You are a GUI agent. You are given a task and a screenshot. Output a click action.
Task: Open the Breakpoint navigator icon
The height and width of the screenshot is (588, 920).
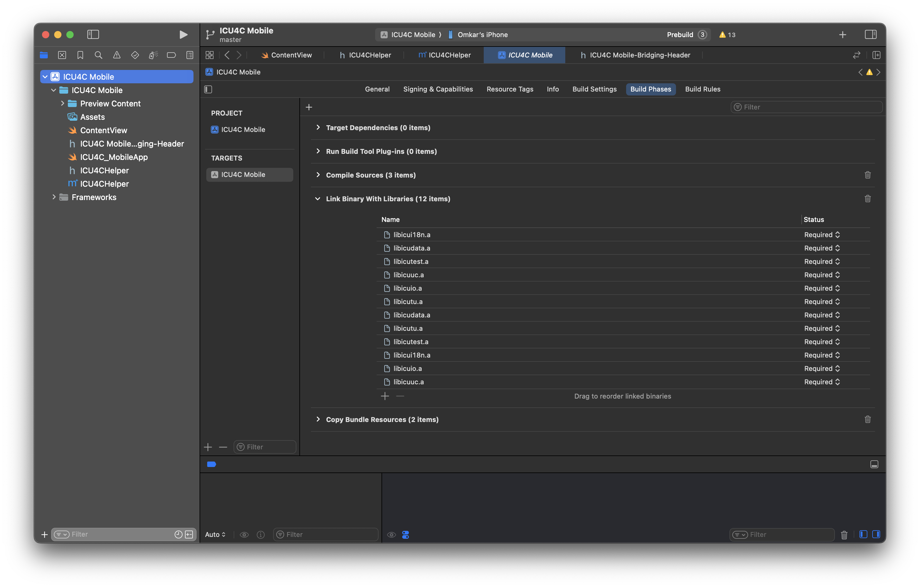(172, 55)
